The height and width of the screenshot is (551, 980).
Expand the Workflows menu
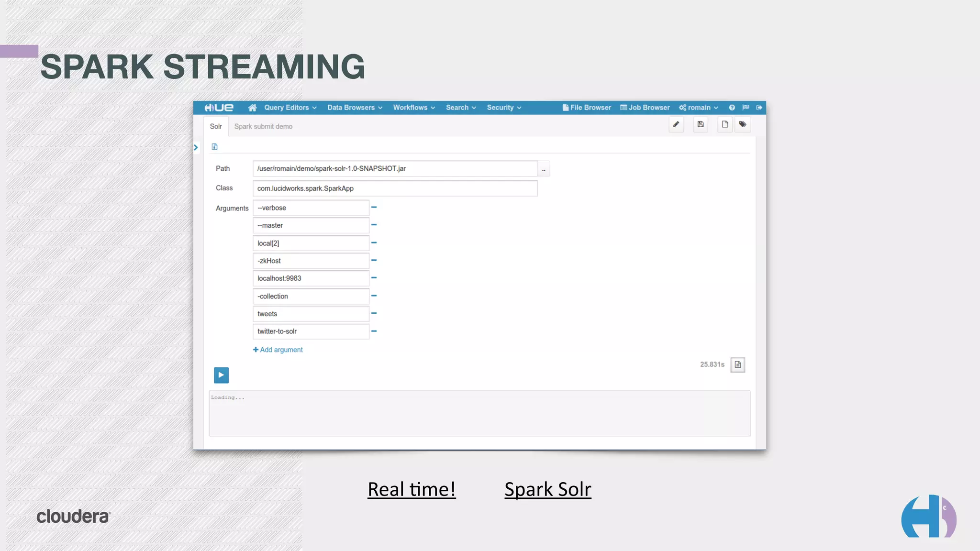click(414, 108)
